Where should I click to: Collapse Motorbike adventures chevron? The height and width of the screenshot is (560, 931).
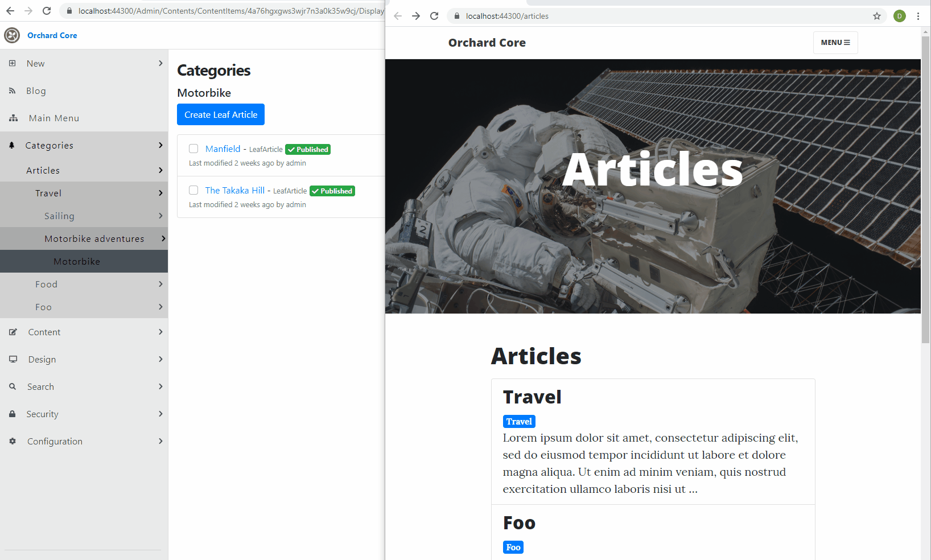tap(163, 238)
